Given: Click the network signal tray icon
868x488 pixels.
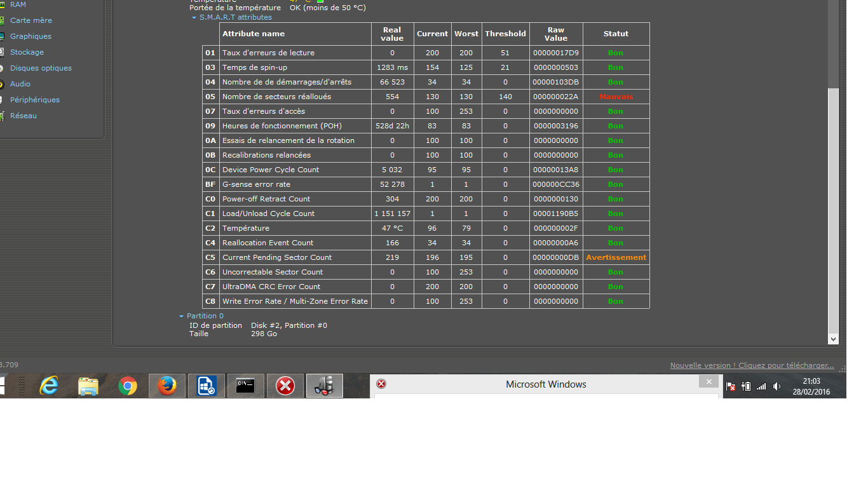Looking at the screenshot, I should click(x=761, y=386).
